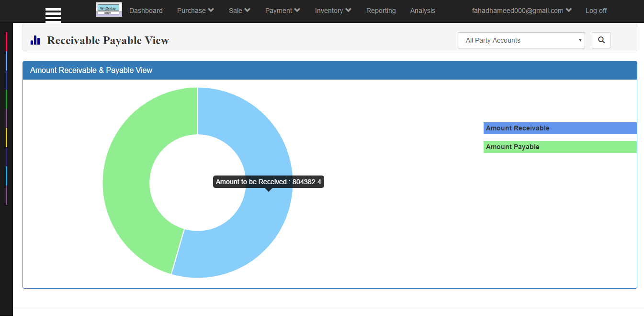Click Log off
The height and width of the screenshot is (316, 644).
pos(596,10)
